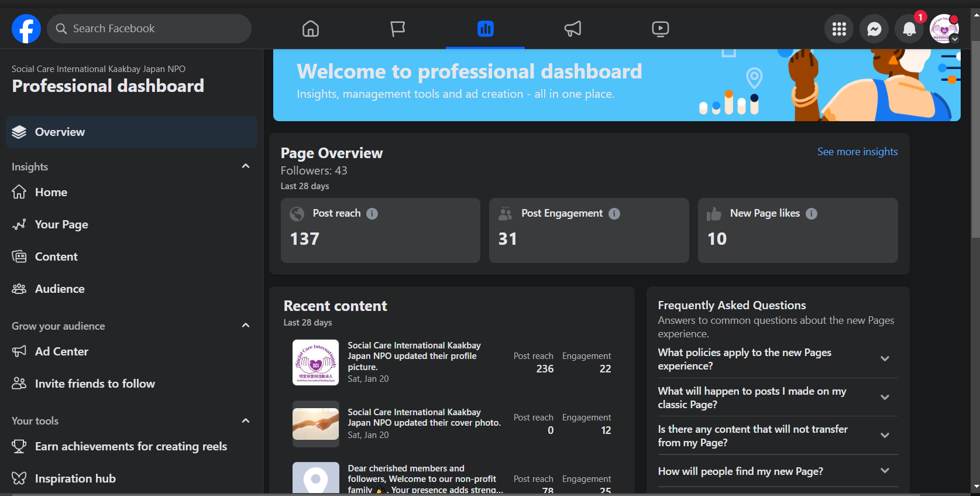Open the Ad Center megaphone icon in top bar
980x496 pixels.
pos(573,29)
